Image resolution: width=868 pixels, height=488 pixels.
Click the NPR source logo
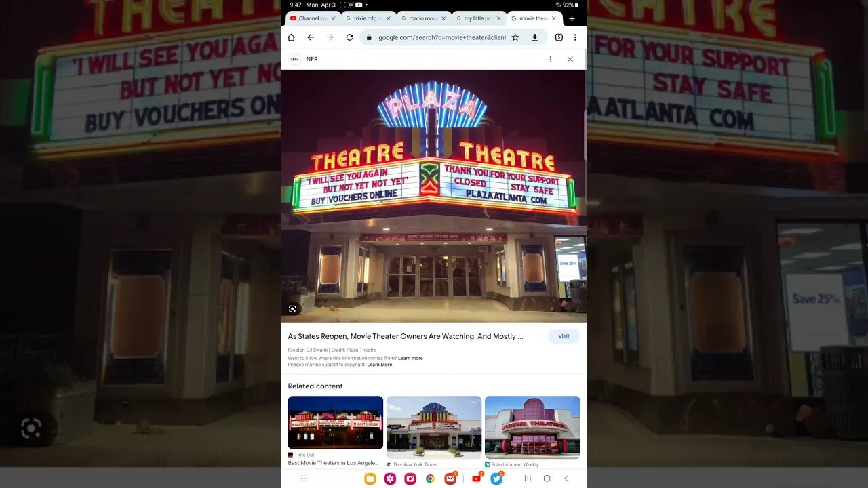pyautogui.click(x=294, y=59)
